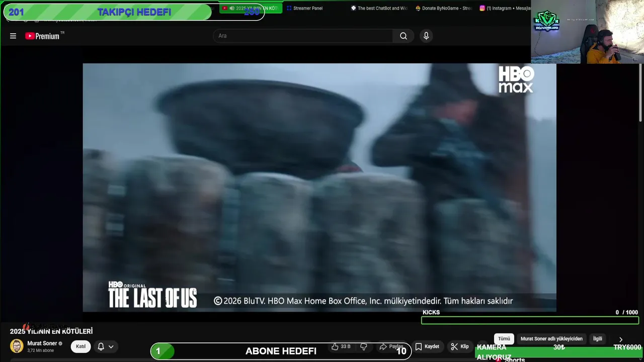Click the 'TAKİPÇİ HEDEFİ' follower goal bar

[x=134, y=12]
